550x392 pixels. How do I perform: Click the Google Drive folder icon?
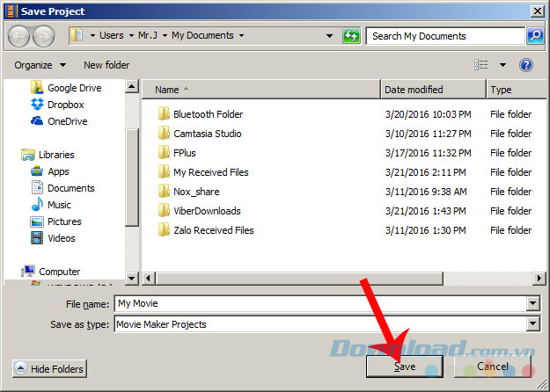[x=37, y=88]
